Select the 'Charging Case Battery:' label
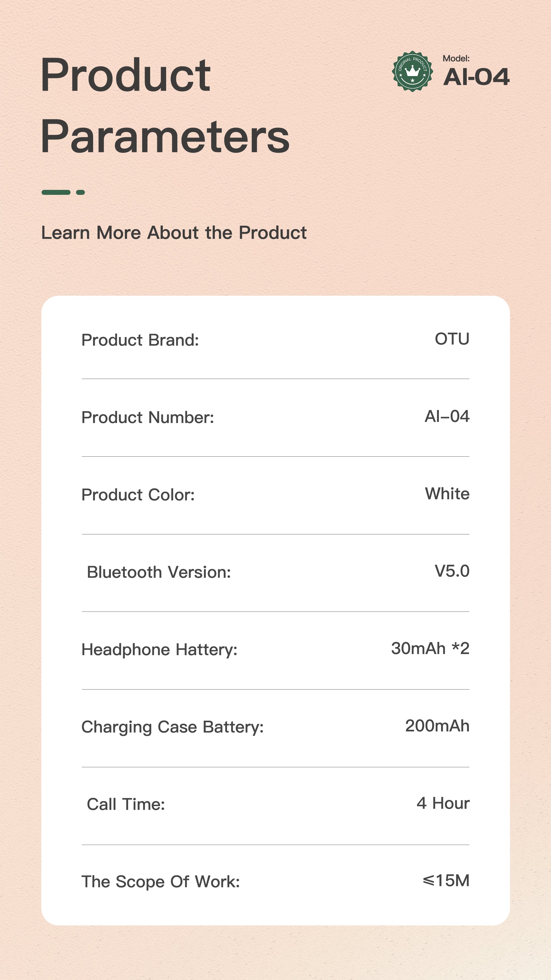Viewport: 551px width, 980px height. (172, 727)
